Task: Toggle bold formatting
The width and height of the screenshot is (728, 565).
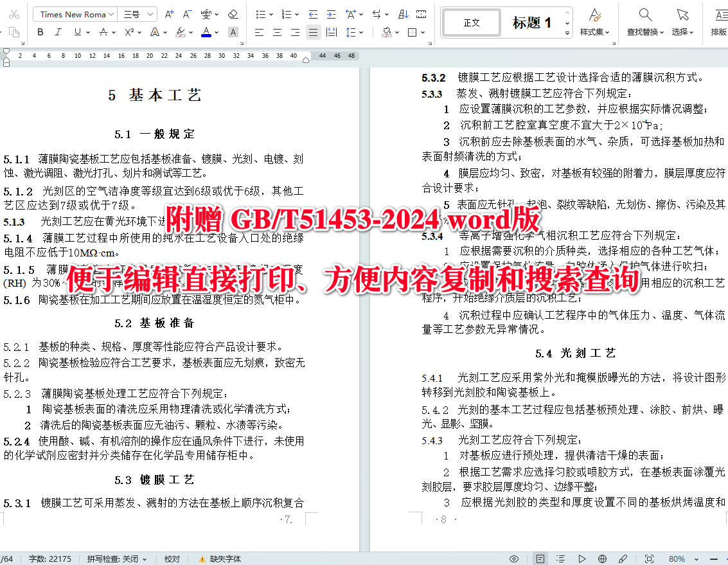Action: tap(40, 32)
